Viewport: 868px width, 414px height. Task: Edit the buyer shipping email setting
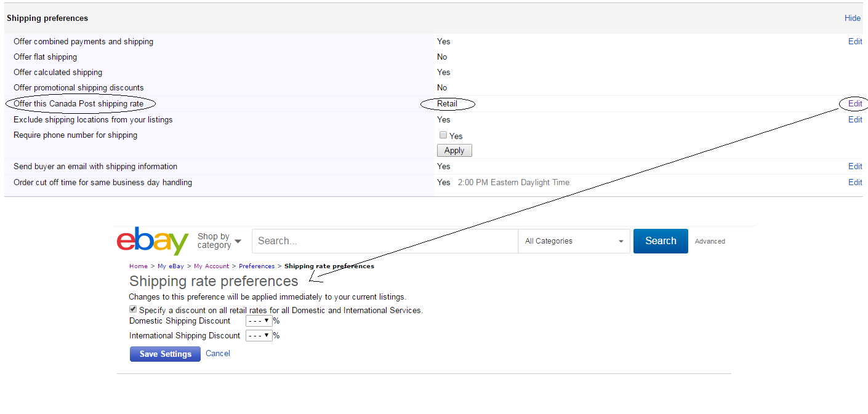click(x=855, y=167)
